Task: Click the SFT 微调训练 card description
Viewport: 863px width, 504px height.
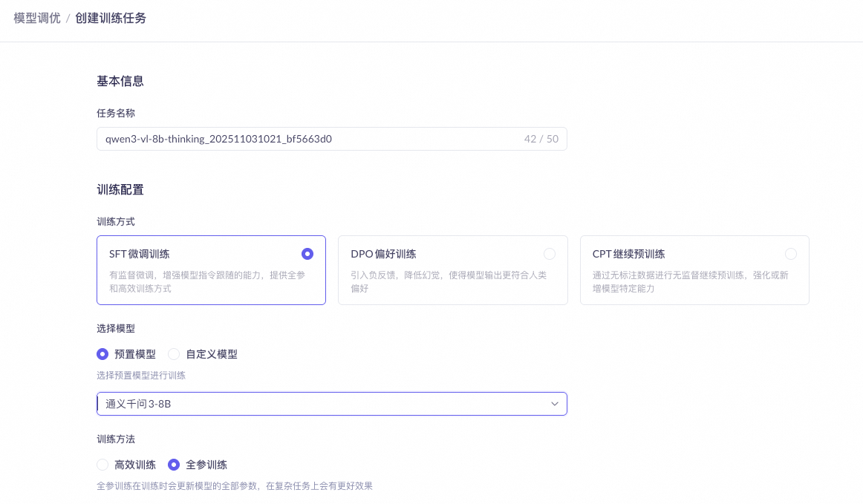Action: click(207, 282)
